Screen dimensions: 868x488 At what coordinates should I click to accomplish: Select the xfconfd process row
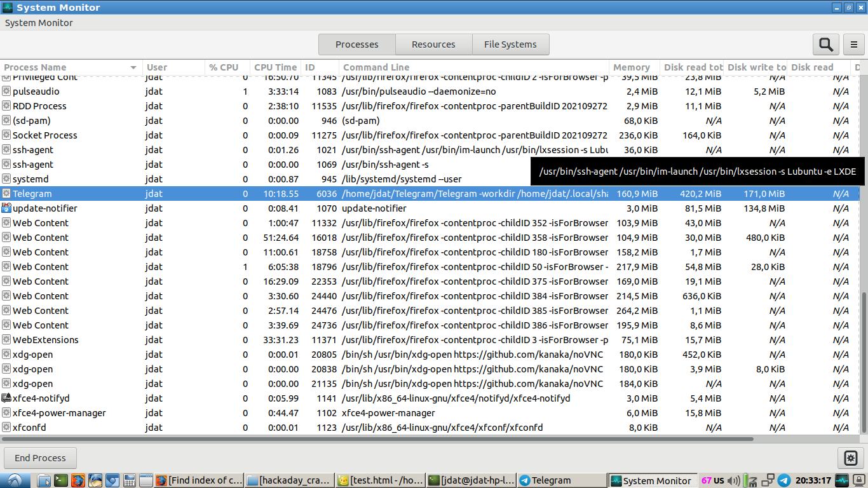430,427
